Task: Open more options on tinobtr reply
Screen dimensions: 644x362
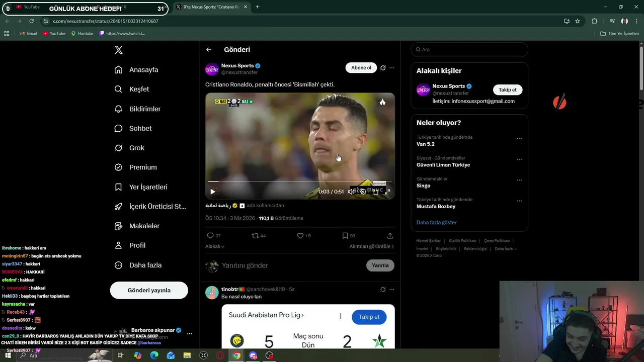Action: click(x=392, y=290)
